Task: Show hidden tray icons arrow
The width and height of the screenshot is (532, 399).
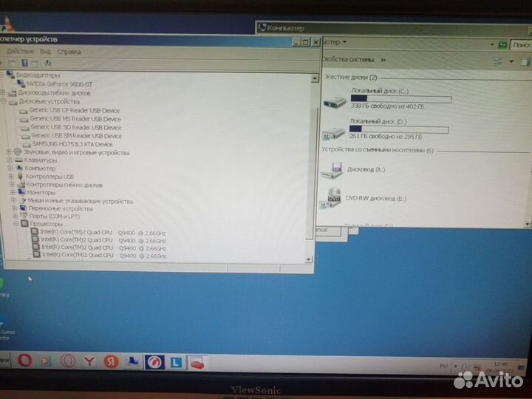Action: tap(456, 366)
